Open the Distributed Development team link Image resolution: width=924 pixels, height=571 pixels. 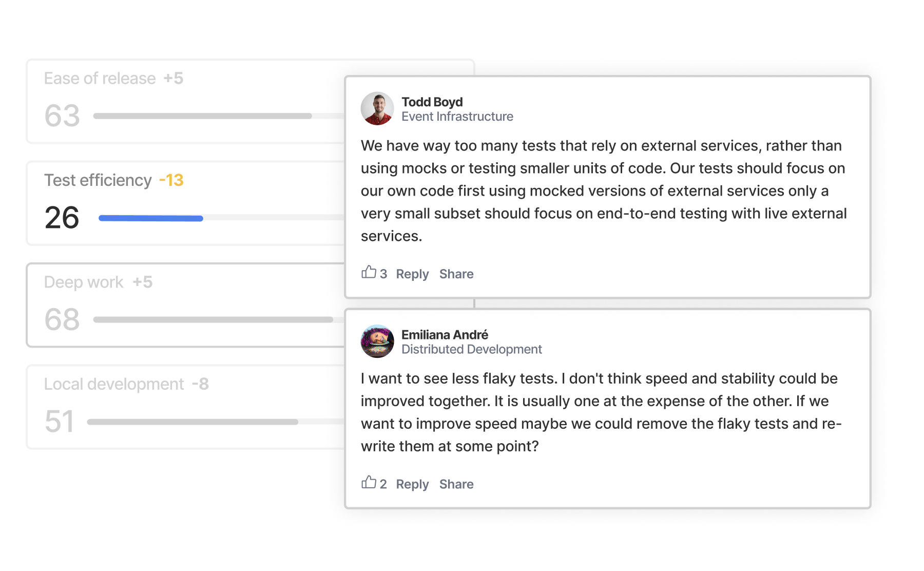click(472, 349)
